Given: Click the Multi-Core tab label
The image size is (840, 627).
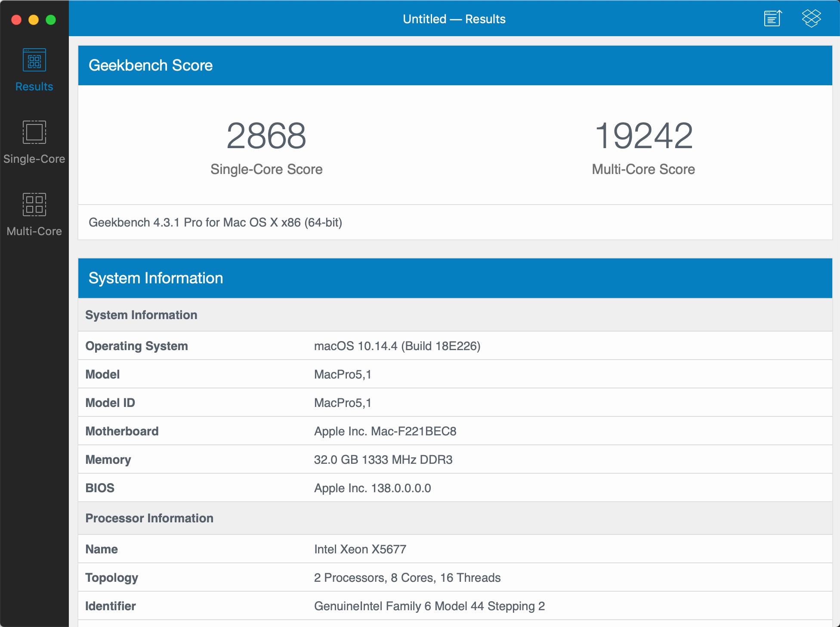Looking at the screenshot, I should 34,231.
